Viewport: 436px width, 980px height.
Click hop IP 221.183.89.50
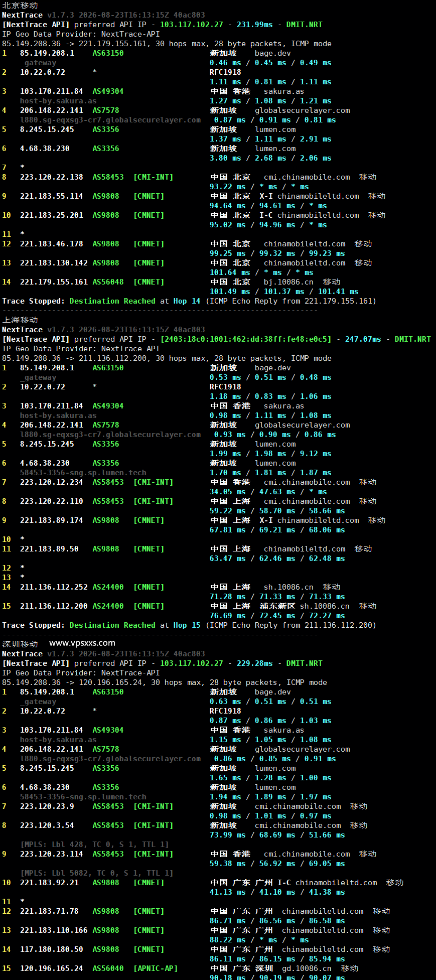tap(49, 549)
